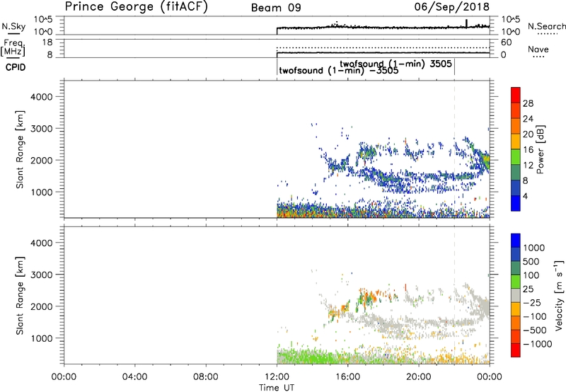The height and width of the screenshot is (392, 566).
Task: Click the '08:00' tick on the time axis
Action: (206, 377)
